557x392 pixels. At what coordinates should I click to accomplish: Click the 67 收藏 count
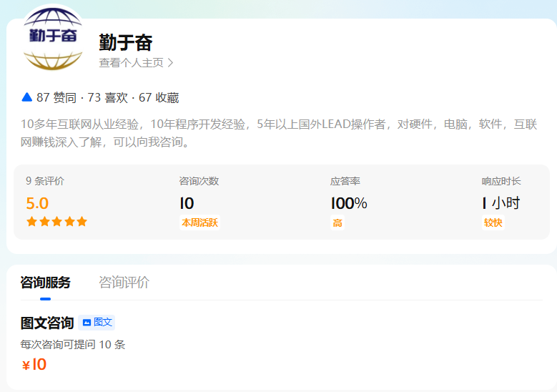tap(159, 98)
